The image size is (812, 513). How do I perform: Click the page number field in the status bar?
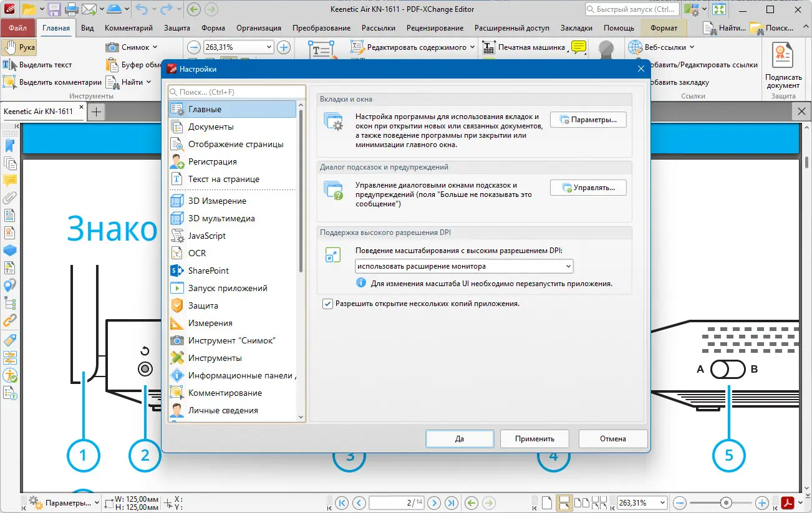(x=396, y=502)
